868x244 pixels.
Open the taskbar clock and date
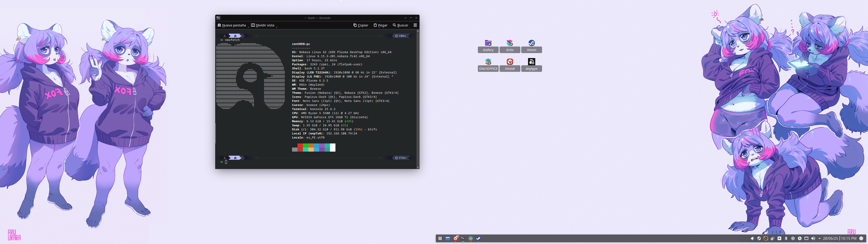click(839, 238)
